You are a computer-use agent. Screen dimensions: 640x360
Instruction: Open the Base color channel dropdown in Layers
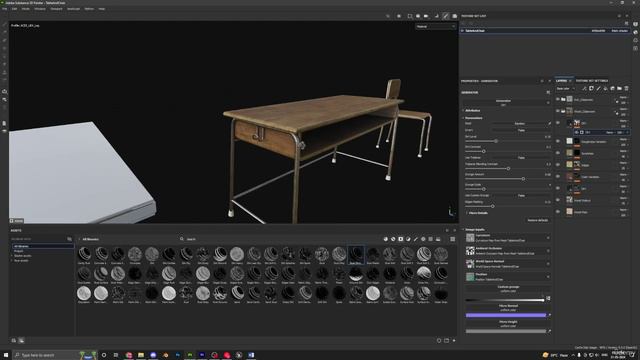point(565,89)
